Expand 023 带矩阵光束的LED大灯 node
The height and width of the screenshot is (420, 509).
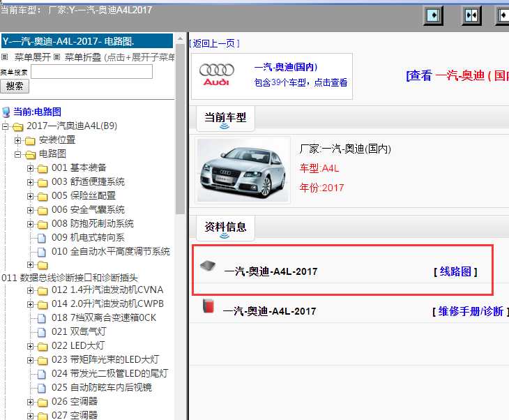pos(30,360)
